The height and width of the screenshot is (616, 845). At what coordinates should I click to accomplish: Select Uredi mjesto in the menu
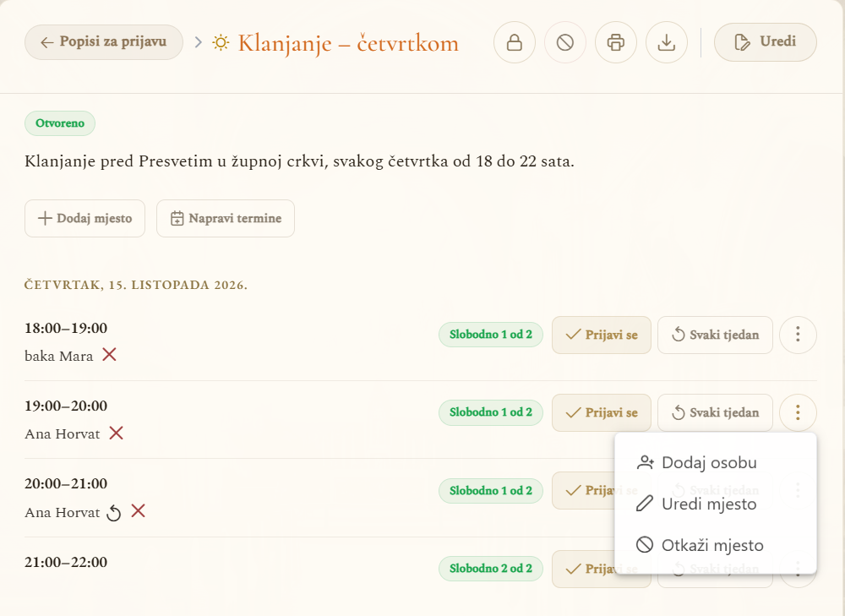pos(716,504)
